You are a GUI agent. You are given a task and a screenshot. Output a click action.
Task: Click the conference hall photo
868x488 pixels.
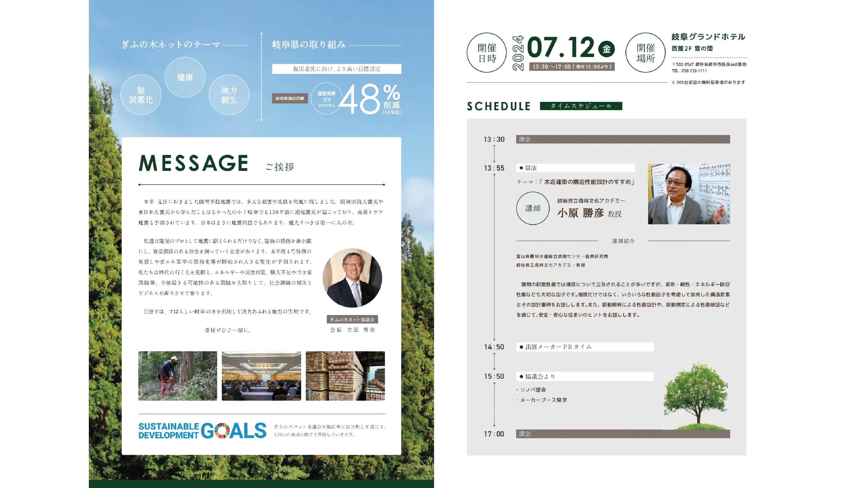[x=262, y=376]
